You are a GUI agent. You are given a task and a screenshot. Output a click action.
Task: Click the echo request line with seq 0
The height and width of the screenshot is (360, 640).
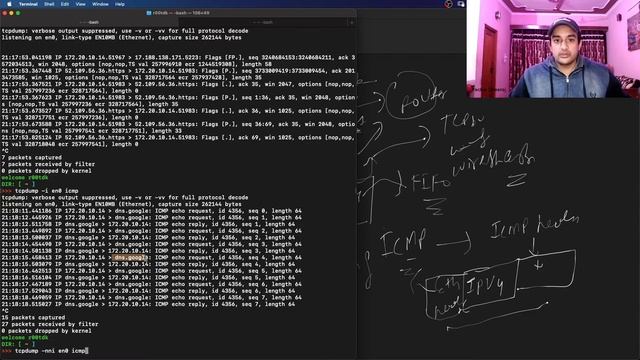[x=151, y=211]
